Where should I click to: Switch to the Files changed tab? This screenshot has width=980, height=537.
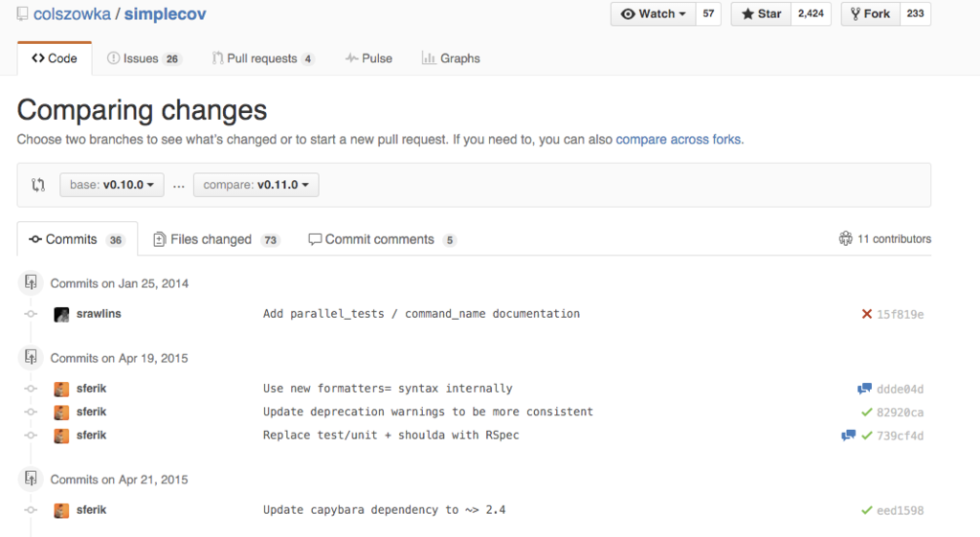click(x=216, y=239)
